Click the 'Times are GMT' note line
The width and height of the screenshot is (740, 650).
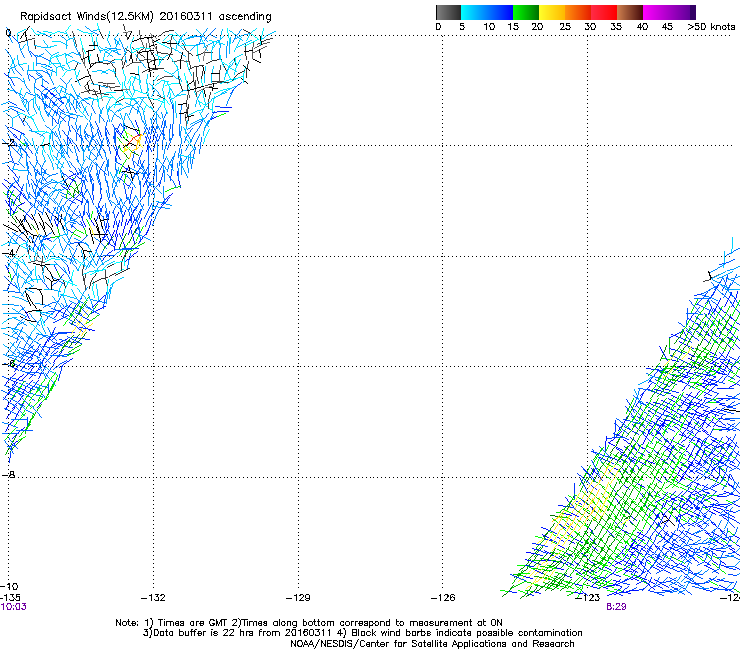309,623
